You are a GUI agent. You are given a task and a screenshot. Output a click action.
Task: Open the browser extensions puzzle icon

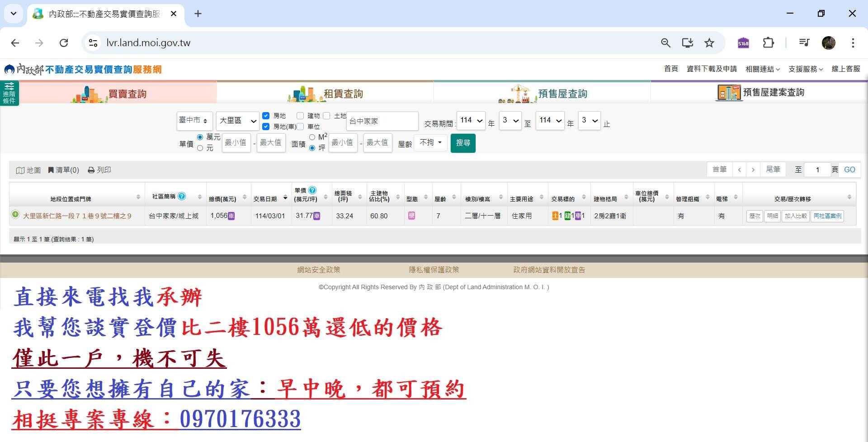(768, 43)
